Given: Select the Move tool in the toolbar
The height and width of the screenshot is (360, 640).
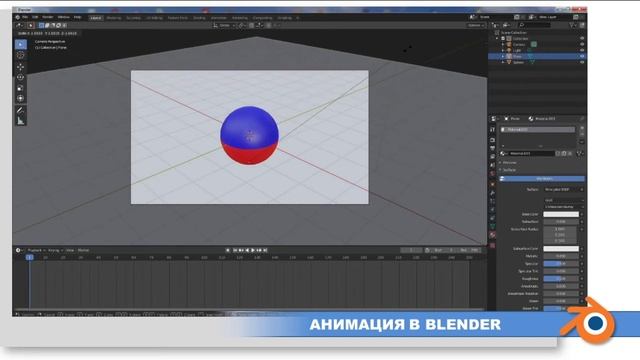Looking at the screenshot, I should click(x=20, y=67).
